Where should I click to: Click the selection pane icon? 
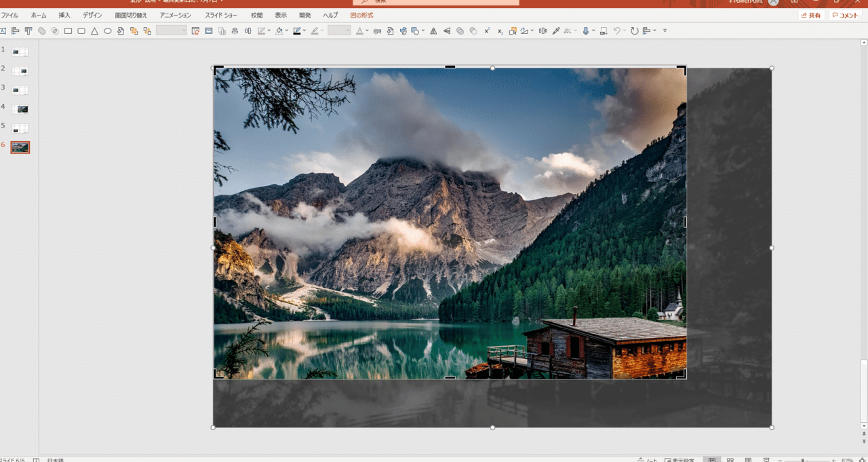[513, 31]
